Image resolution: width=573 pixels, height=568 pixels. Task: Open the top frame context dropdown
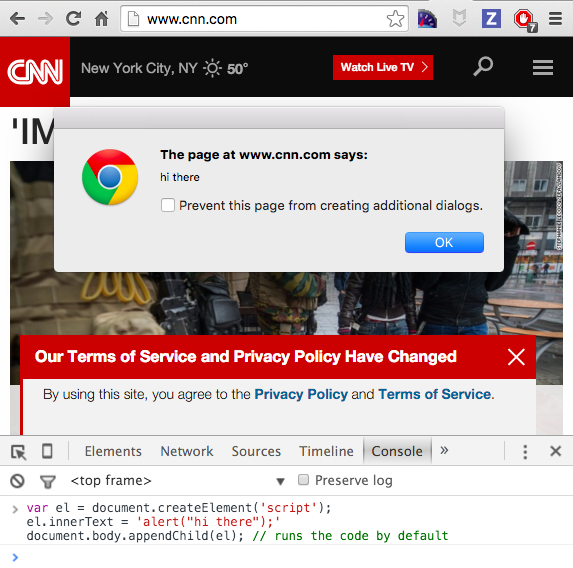click(x=178, y=481)
